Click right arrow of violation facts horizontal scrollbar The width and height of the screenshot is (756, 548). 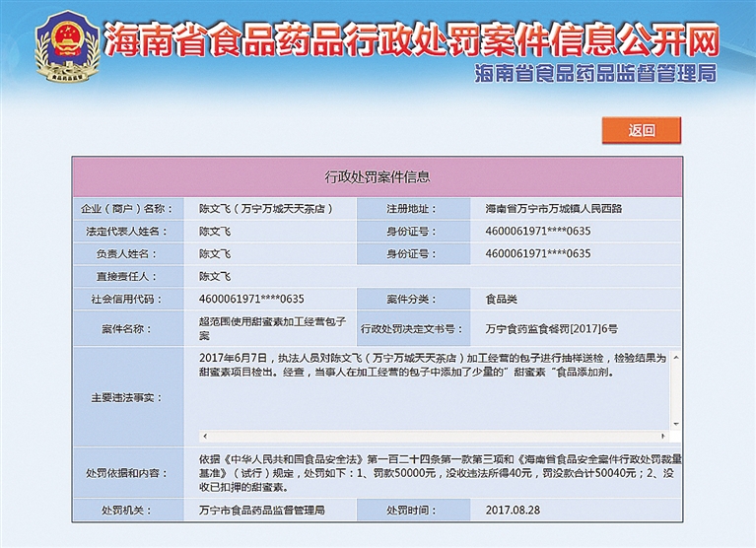662,436
